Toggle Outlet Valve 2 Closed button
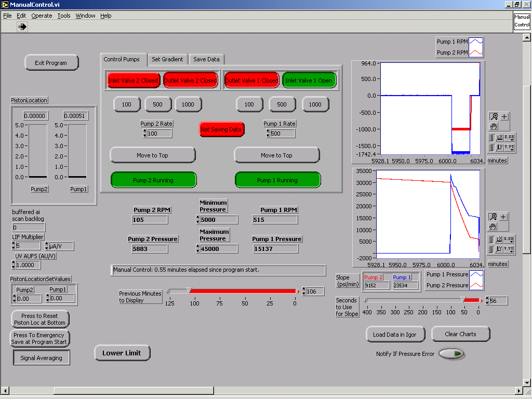This screenshot has width=532, height=399. tap(190, 81)
